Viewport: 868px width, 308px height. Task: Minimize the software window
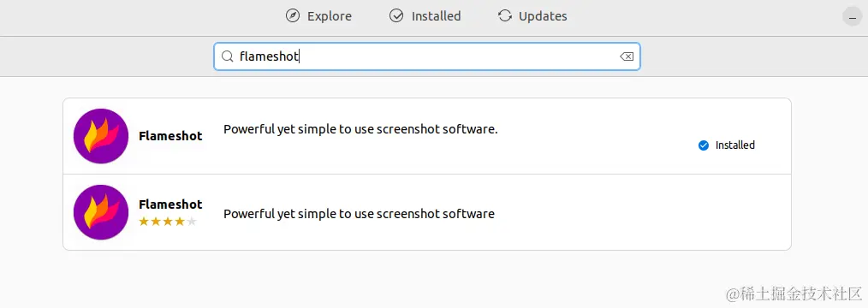point(852,16)
